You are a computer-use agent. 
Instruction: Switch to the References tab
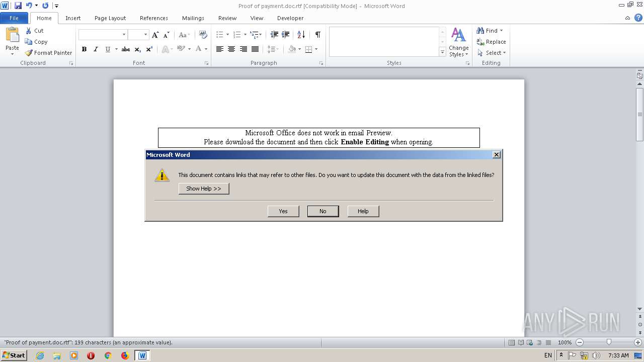pos(154,18)
